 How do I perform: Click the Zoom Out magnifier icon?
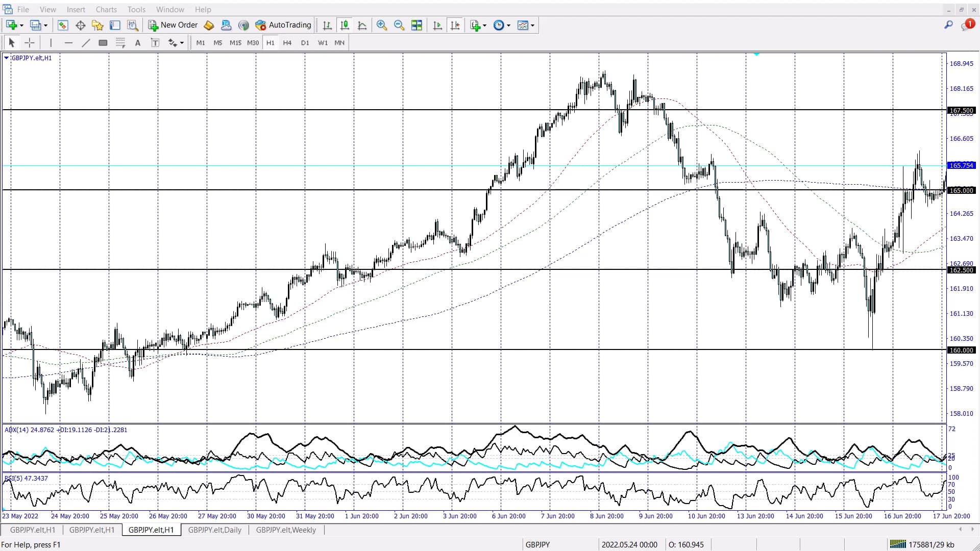click(x=399, y=25)
